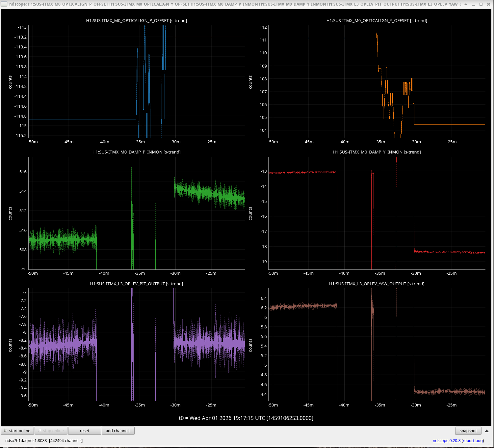Viewport: 494px width, 448px height.
Task: Click the t0 timestamp label
Action: pos(246,418)
